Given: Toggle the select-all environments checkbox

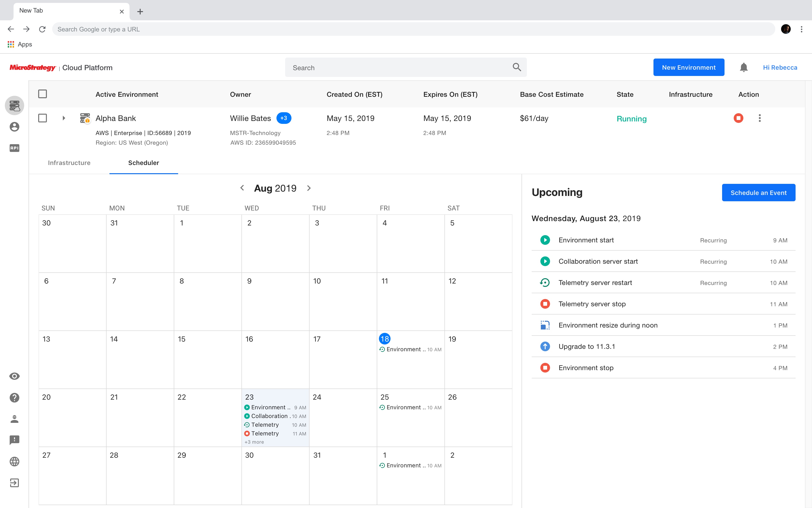Looking at the screenshot, I should point(43,94).
